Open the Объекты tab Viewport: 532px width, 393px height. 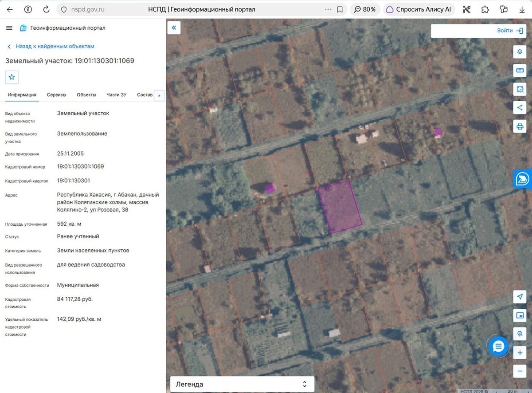tap(86, 95)
